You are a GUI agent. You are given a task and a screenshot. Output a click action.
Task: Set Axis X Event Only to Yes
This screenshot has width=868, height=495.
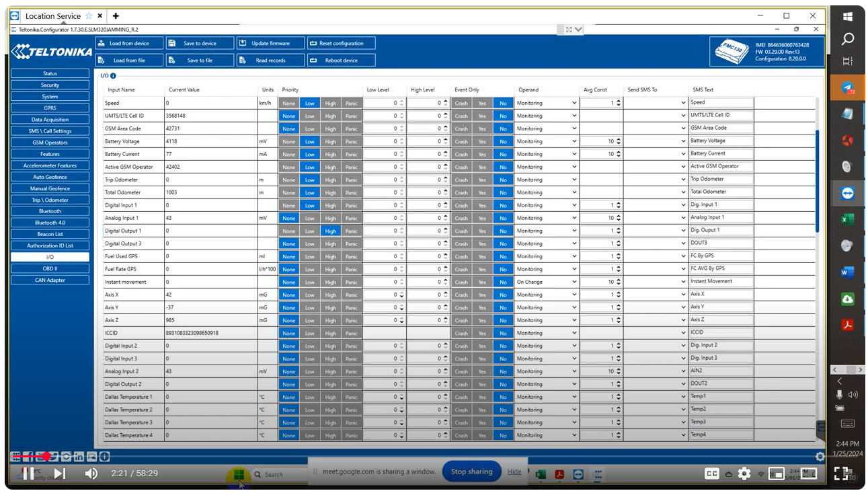point(482,295)
